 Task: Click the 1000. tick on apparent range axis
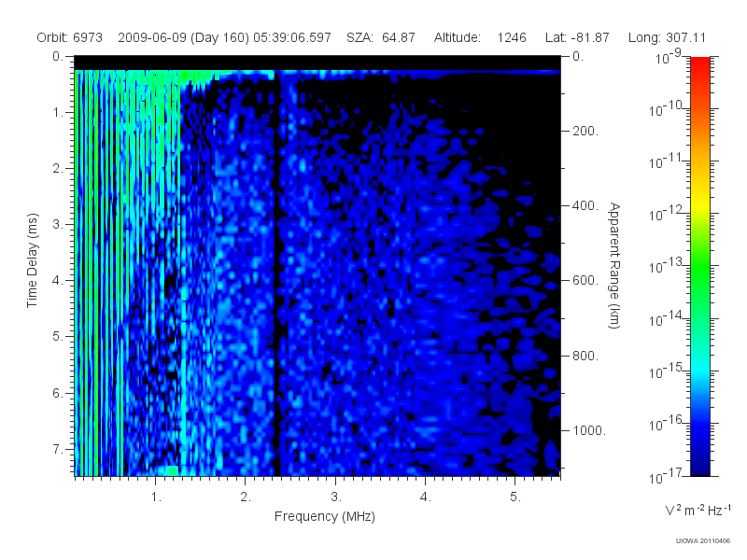click(x=589, y=430)
